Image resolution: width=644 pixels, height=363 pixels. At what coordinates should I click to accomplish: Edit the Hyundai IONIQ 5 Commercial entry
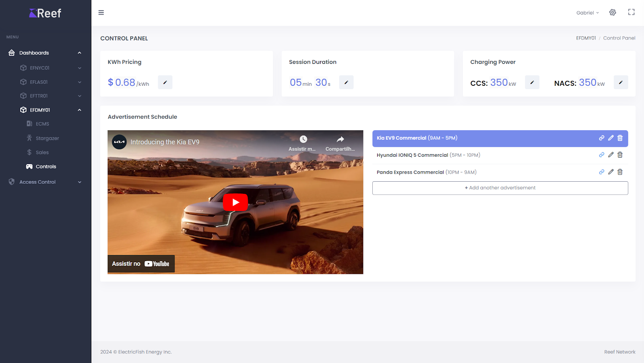(611, 155)
